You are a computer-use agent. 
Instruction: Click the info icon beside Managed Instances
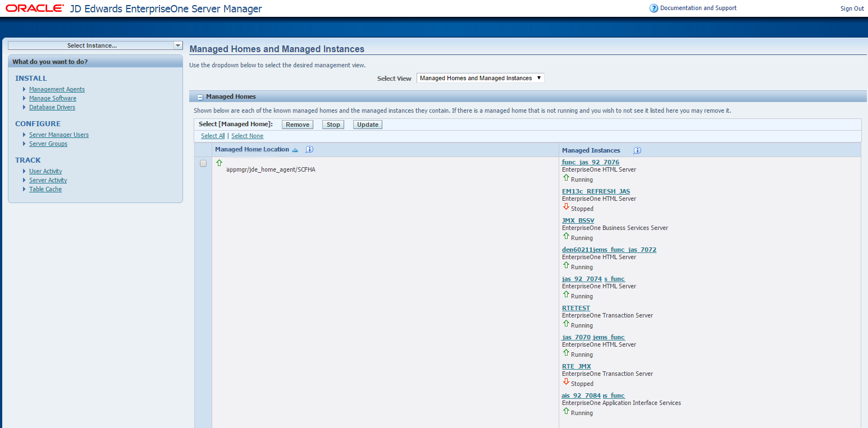click(637, 150)
